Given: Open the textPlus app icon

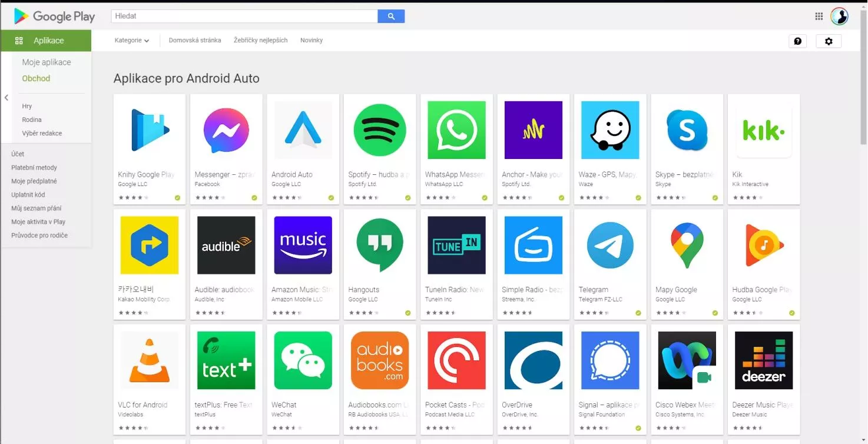Looking at the screenshot, I should point(226,360).
